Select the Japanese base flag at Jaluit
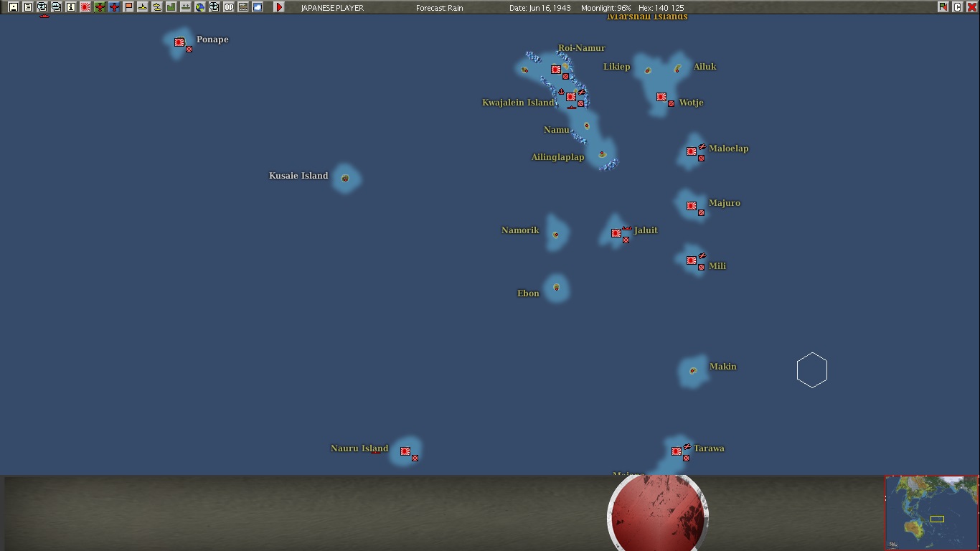 tap(616, 233)
